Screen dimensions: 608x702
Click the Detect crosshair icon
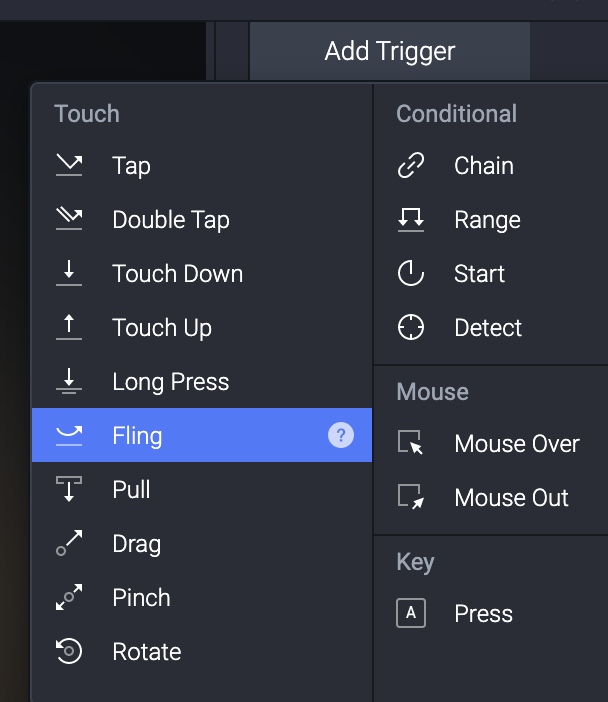coord(411,328)
